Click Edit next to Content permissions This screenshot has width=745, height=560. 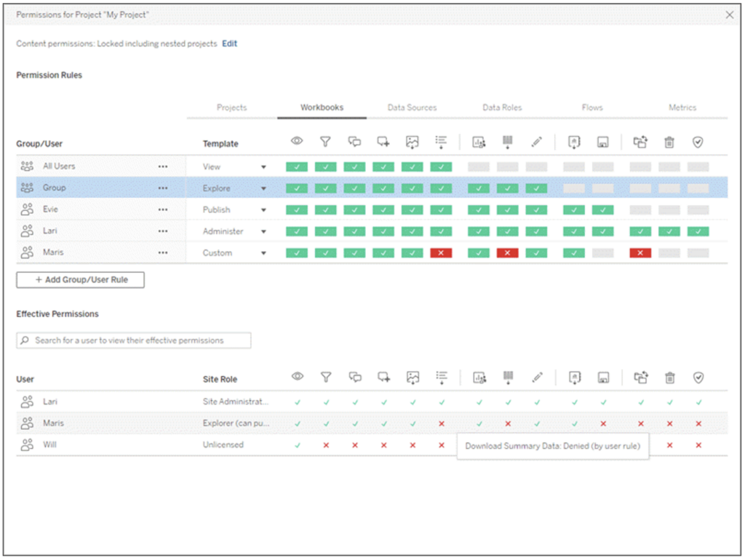[229, 44]
